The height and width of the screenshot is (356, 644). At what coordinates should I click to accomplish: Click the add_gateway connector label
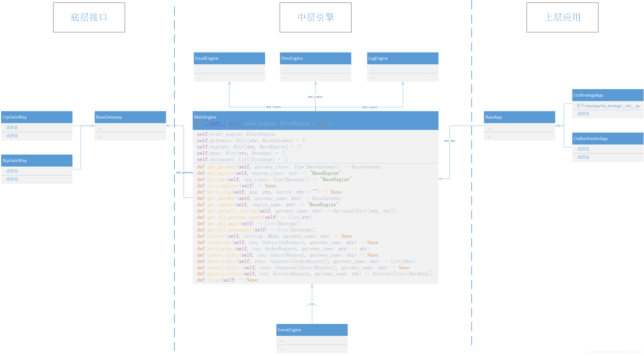184,172
